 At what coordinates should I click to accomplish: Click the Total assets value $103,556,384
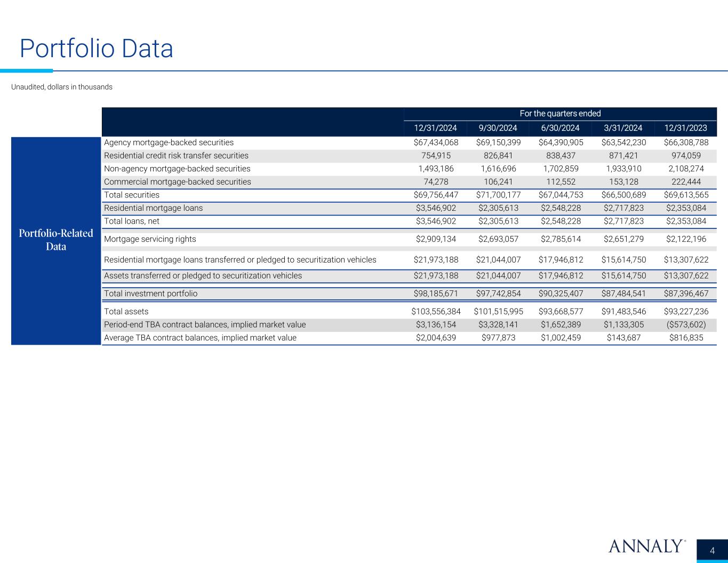[x=436, y=312]
